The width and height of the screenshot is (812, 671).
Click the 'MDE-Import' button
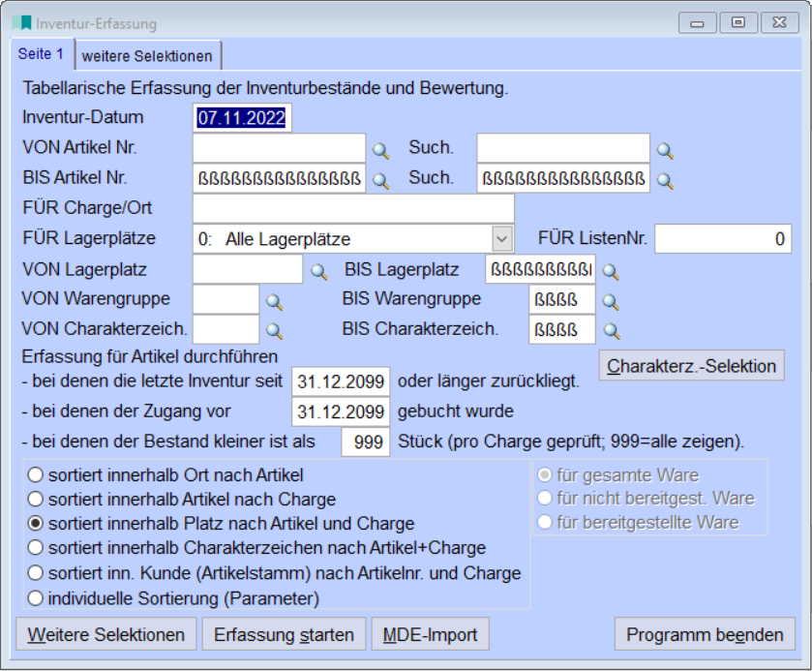coord(429,634)
